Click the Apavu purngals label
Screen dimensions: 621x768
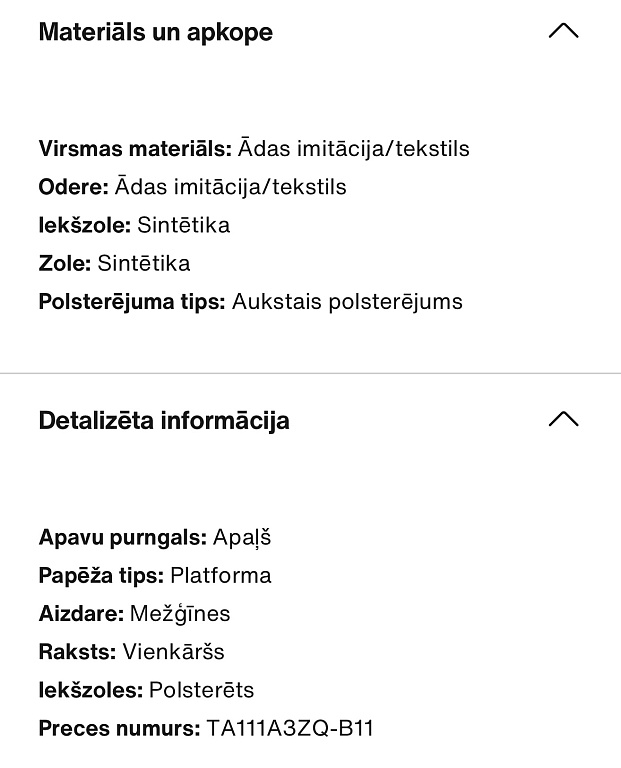tap(123, 537)
